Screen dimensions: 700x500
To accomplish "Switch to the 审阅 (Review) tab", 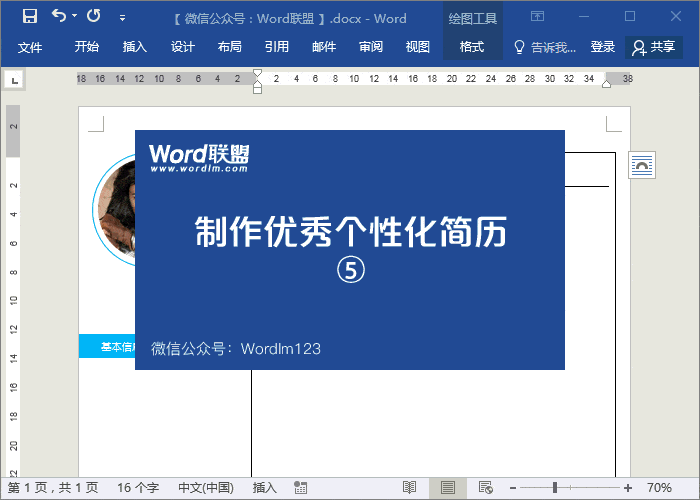I will click(371, 47).
